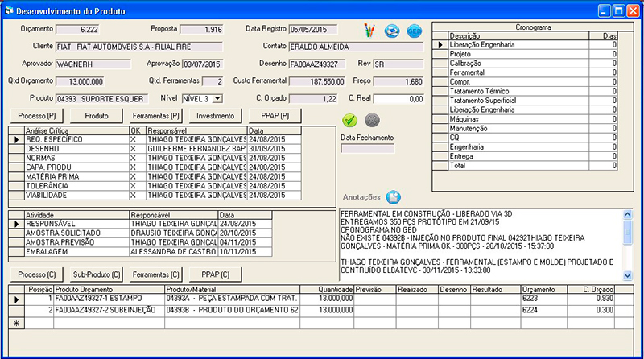This screenshot has height=359, width=644.
Task: Click the colorful pencils icon
Action: [x=369, y=31]
